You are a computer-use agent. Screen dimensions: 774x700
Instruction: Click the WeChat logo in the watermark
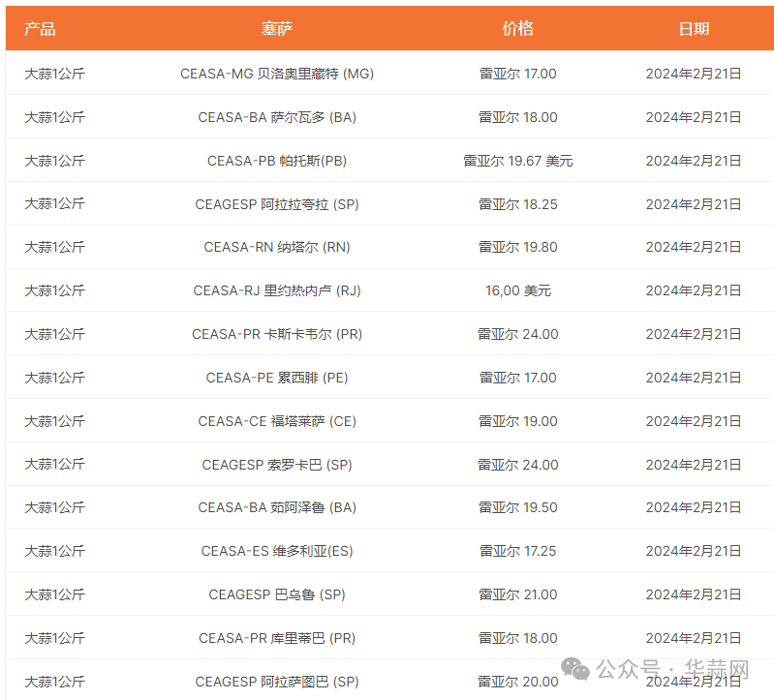pyautogui.click(x=576, y=670)
